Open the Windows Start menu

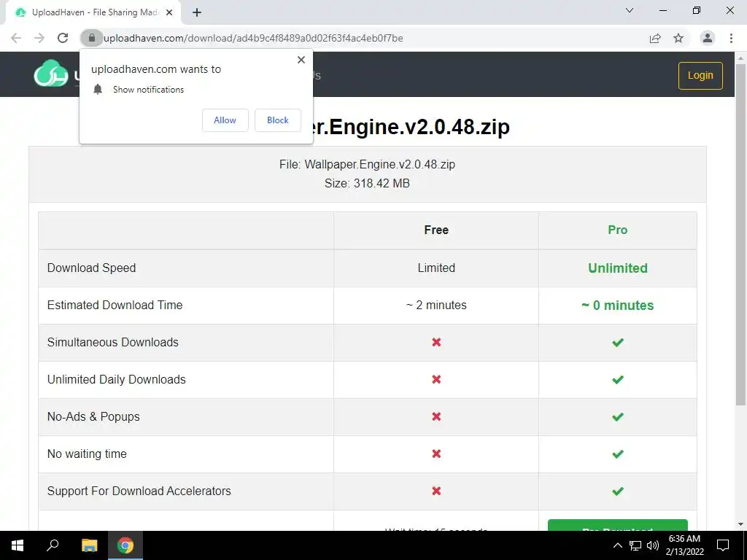pyautogui.click(x=18, y=545)
